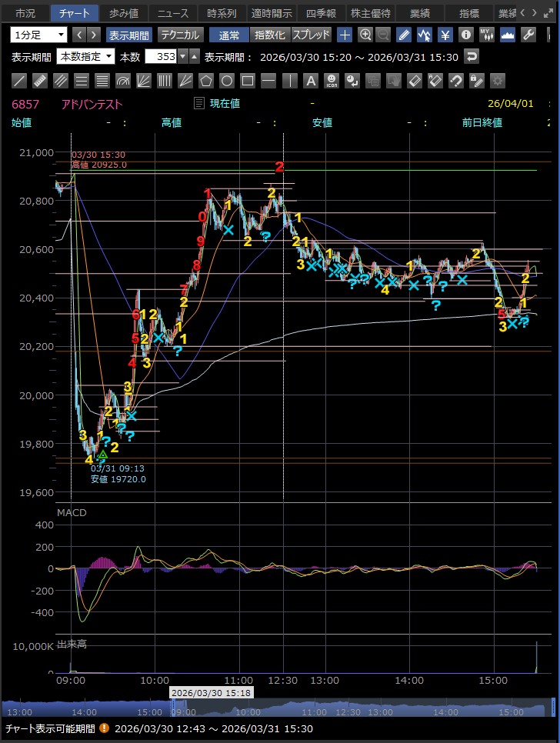560x743 pixels.
Task: Select the pentagon shape drawing tool
Action: 206,81
